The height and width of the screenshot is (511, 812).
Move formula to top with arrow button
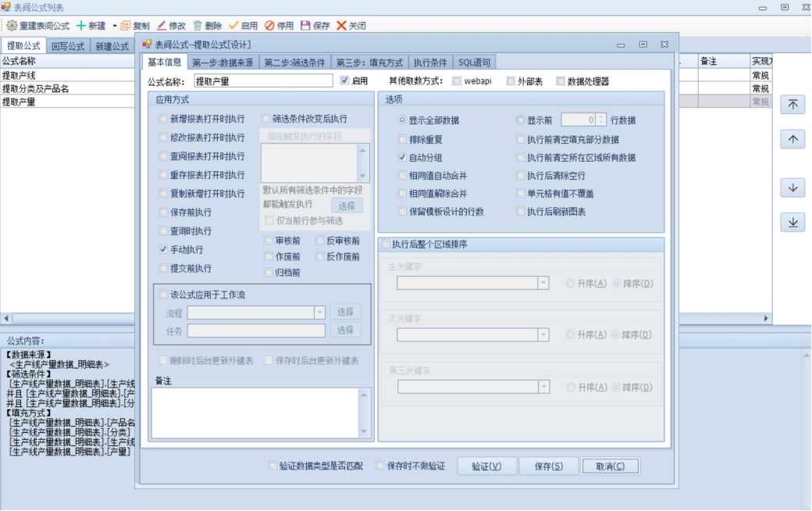click(x=792, y=105)
